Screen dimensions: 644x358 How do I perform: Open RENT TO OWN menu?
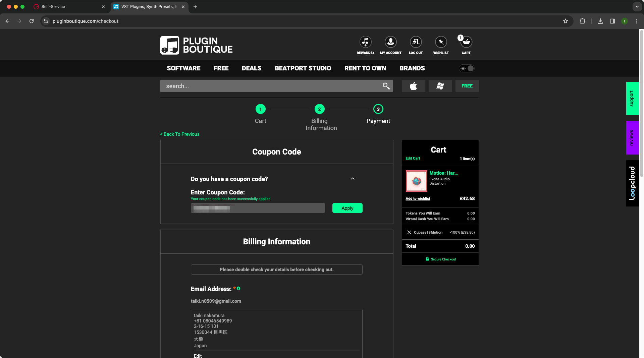(x=365, y=68)
